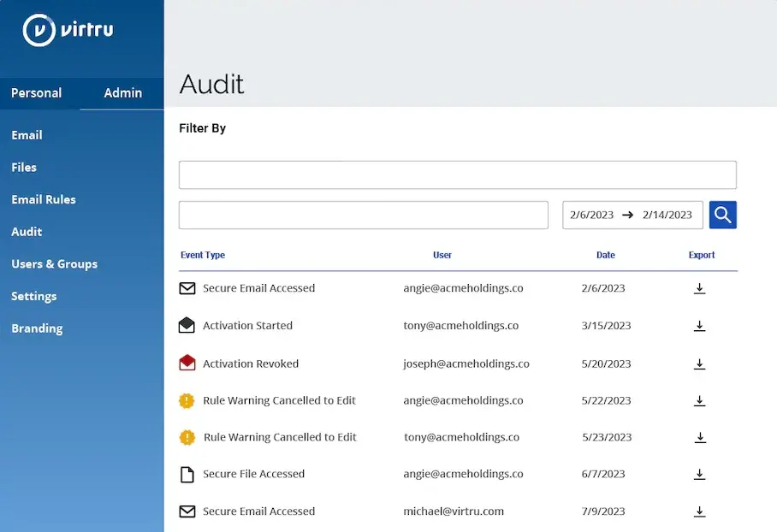The width and height of the screenshot is (777, 532).
Task: Click the Virtru logo
Action: [x=68, y=30]
